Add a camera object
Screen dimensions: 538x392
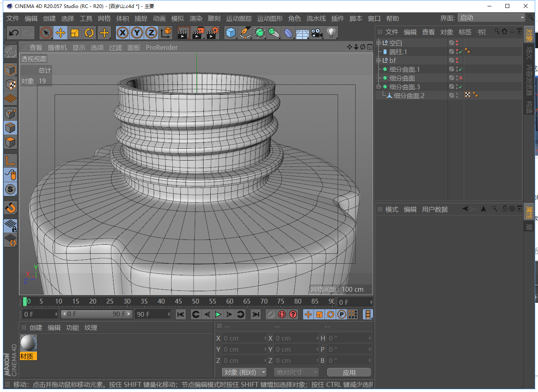tap(317, 33)
